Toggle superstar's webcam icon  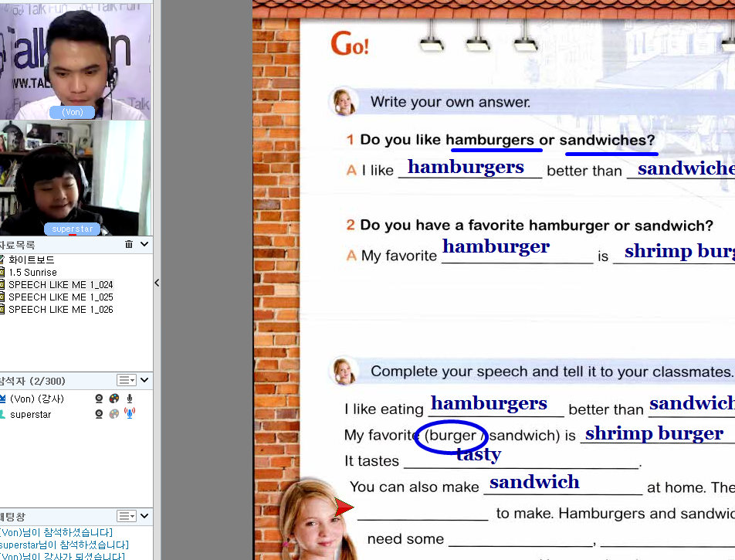pyautogui.click(x=99, y=414)
